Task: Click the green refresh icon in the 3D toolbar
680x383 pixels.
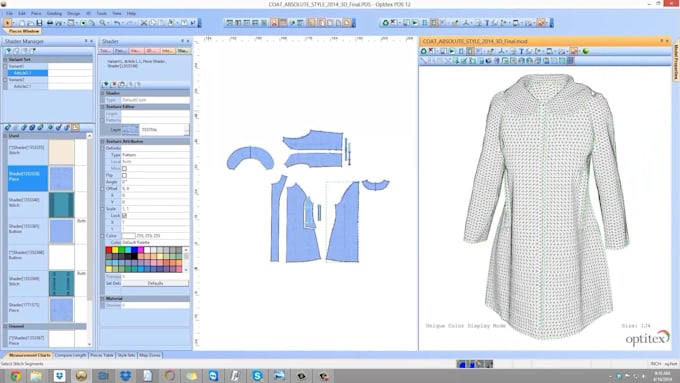Action: [x=385, y=23]
